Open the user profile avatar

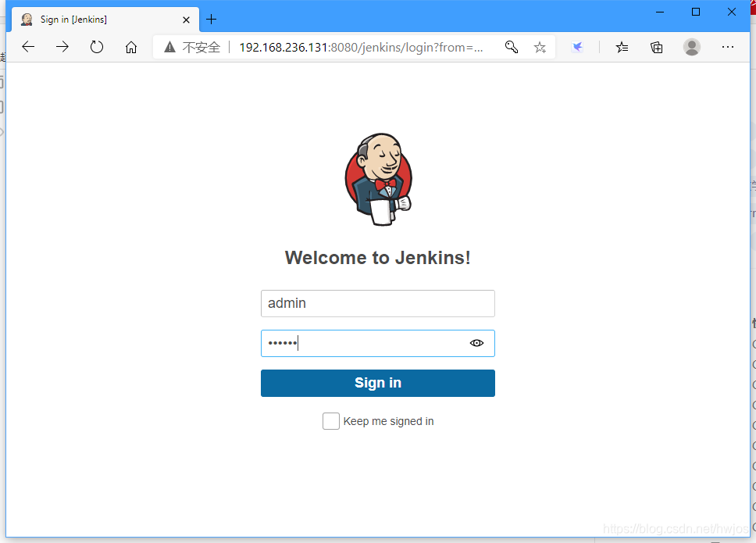[x=692, y=47]
